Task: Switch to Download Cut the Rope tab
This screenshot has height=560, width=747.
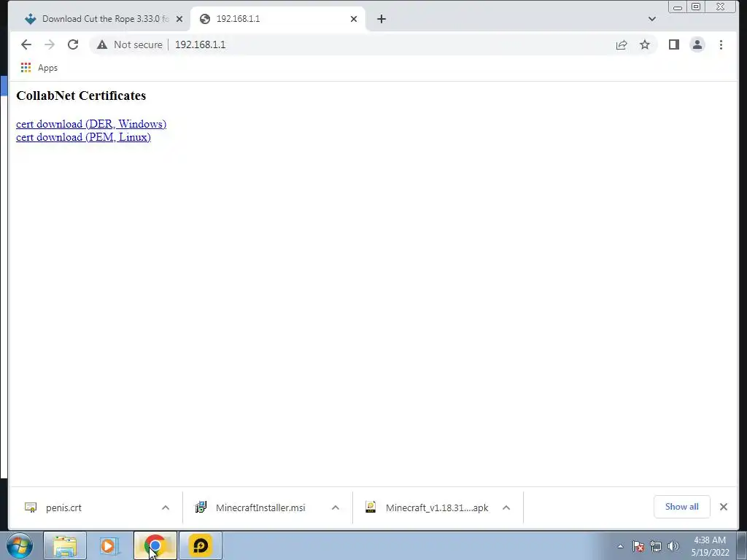Action: coord(98,19)
